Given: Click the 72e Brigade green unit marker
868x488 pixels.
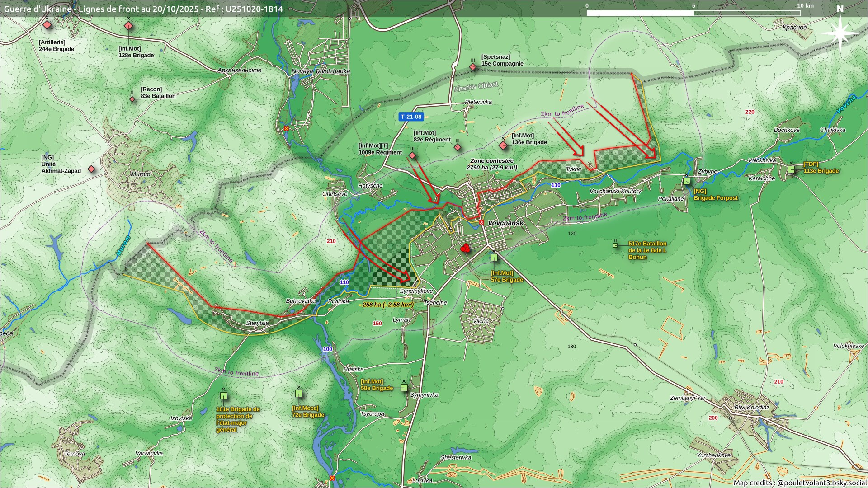Looking at the screenshot, I should coord(298,394).
